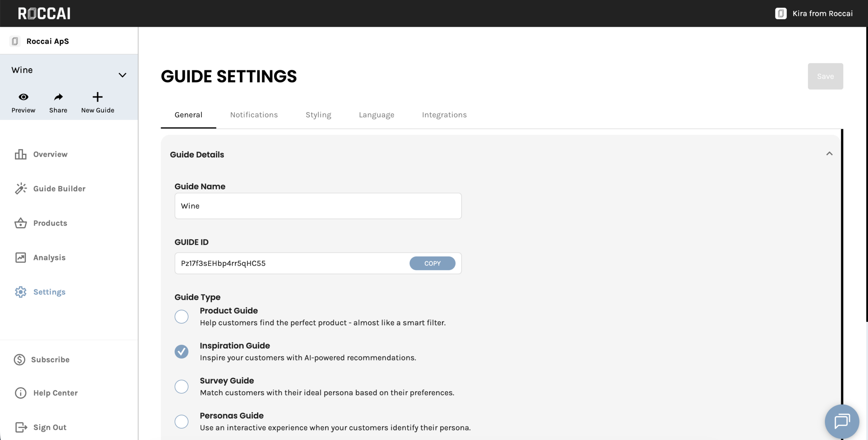Click the Sign Out icon
868x440 pixels.
(21, 427)
